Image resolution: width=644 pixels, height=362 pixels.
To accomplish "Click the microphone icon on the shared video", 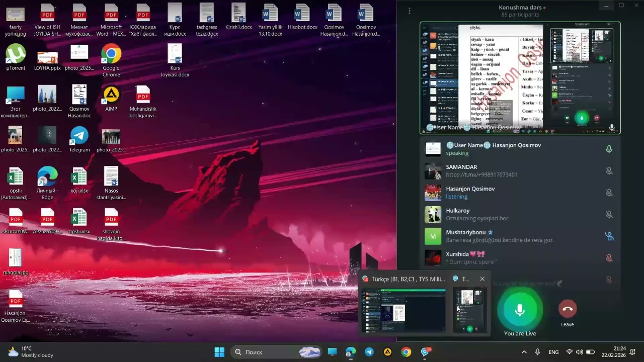I will tap(612, 127).
